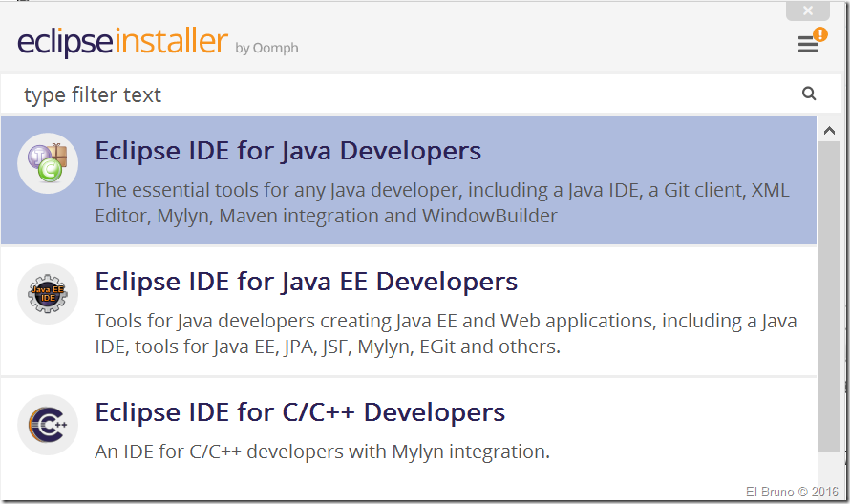Click the vertical scrollbar thumb
850x504 pixels.
point(828,296)
